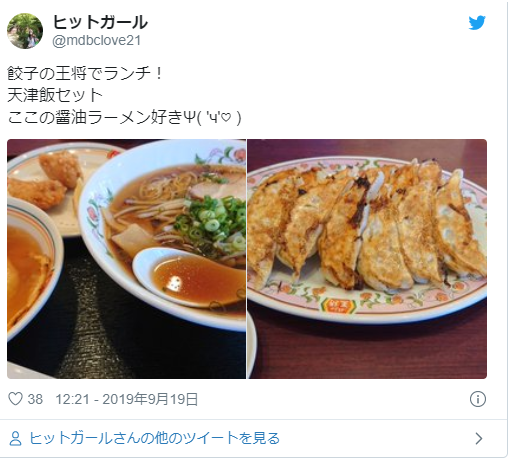Click the 38 likes count
This screenshot has width=515, height=464.
pos(35,399)
